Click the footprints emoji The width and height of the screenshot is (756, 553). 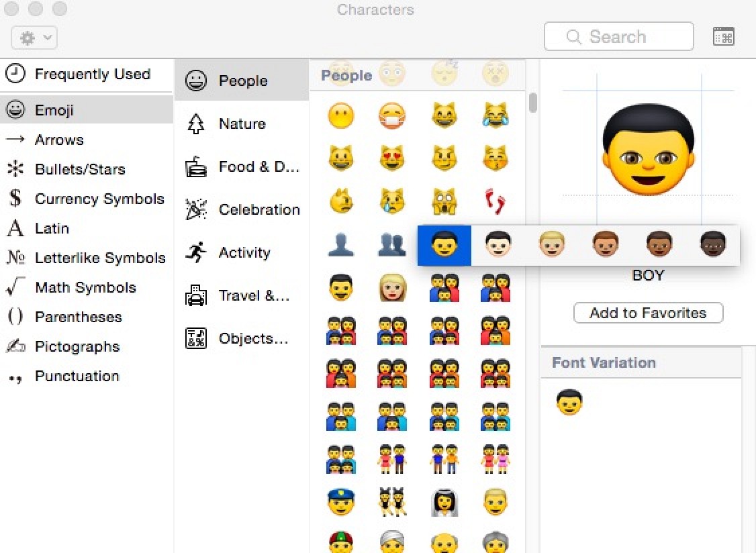[495, 201]
